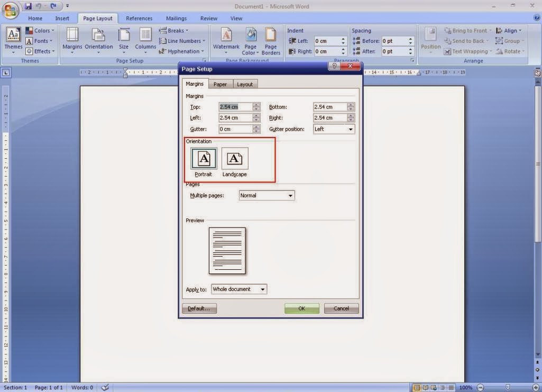Viewport: 542px width, 392px height.
Task: Save document from Quick Access toolbar
Action: (28, 6)
